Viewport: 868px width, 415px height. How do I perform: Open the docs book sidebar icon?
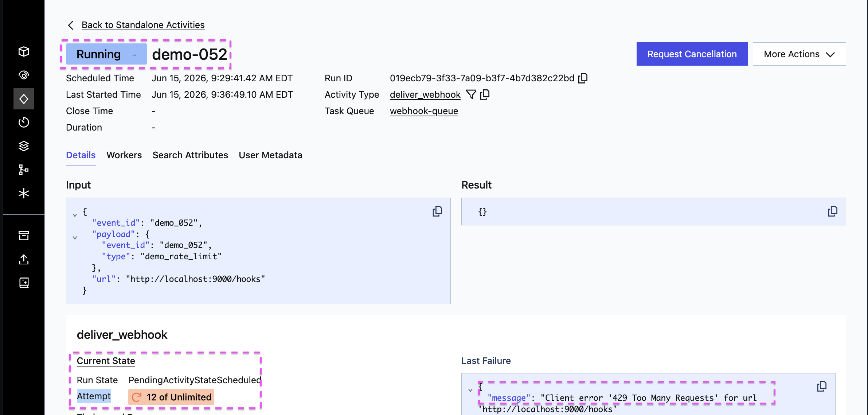click(x=24, y=283)
